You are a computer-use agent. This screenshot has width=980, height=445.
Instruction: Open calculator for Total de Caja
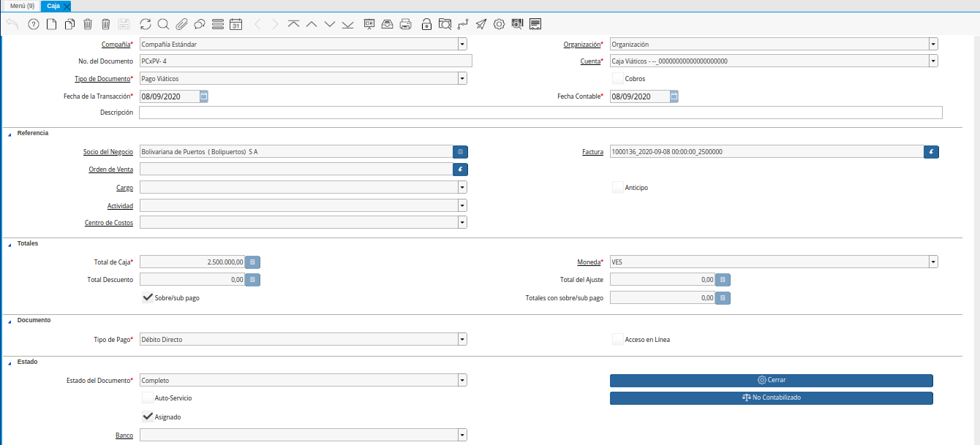tap(252, 262)
